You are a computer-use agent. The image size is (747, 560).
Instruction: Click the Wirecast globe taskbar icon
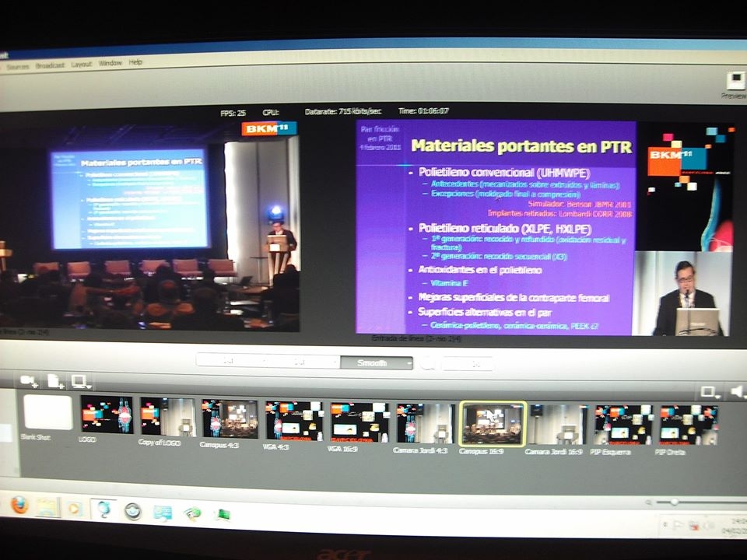point(103,509)
